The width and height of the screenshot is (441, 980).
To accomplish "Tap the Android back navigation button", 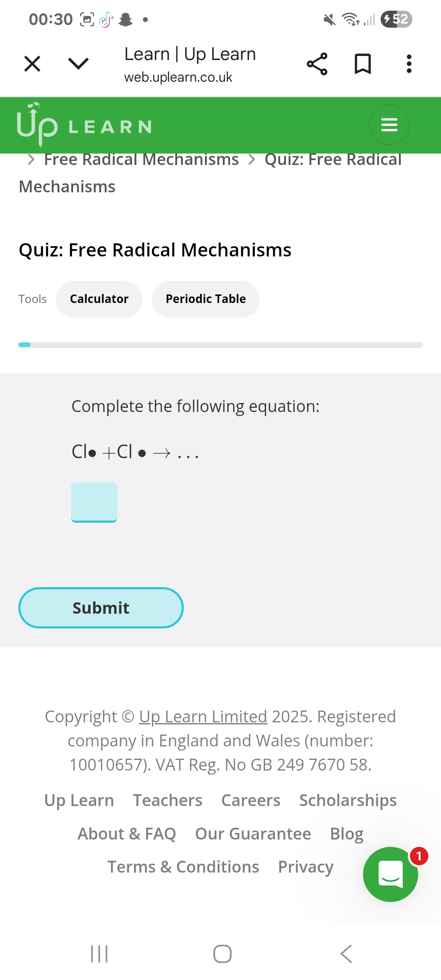I will [x=346, y=954].
